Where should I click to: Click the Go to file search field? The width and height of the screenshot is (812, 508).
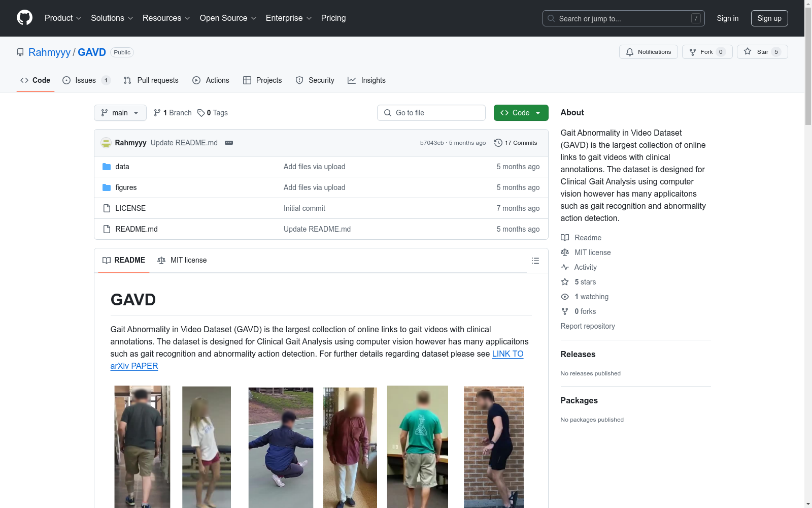click(x=431, y=113)
